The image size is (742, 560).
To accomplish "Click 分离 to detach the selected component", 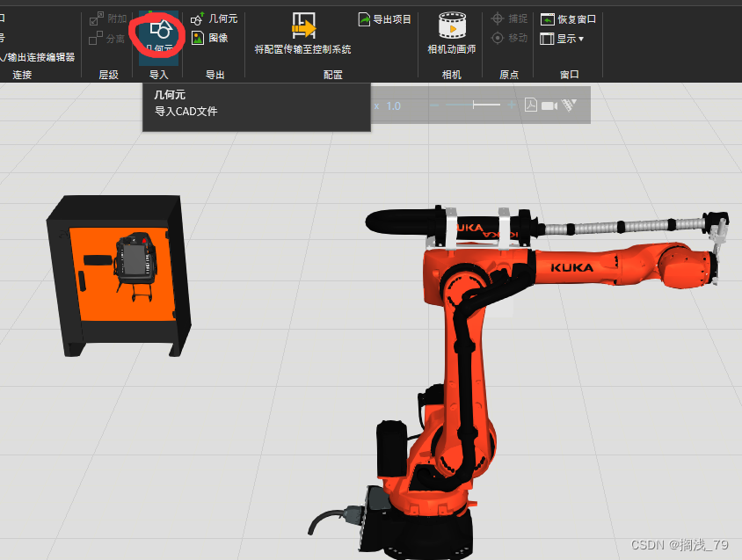I will [x=108, y=39].
